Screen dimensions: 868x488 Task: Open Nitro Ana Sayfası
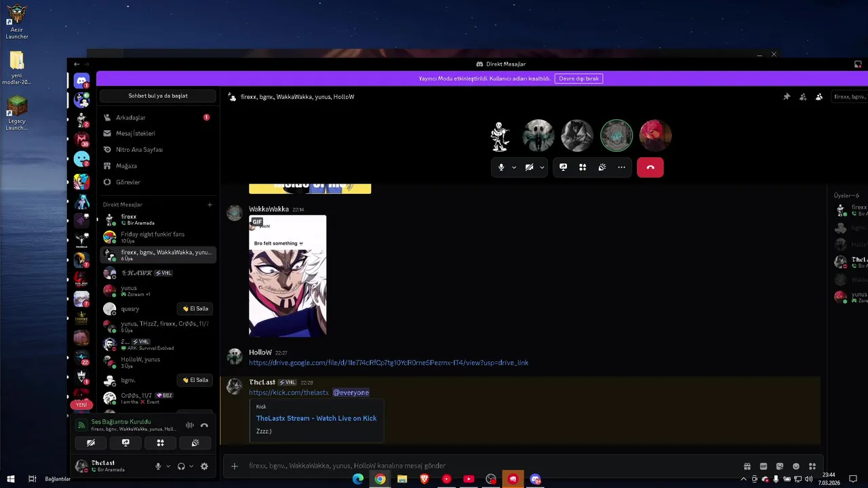[x=157, y=150]
